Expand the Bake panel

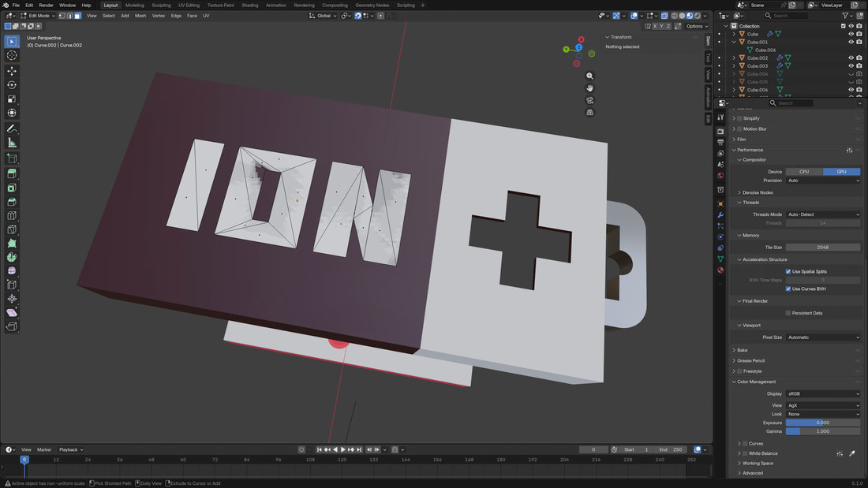pyautogui.click(x=743, y=350)
